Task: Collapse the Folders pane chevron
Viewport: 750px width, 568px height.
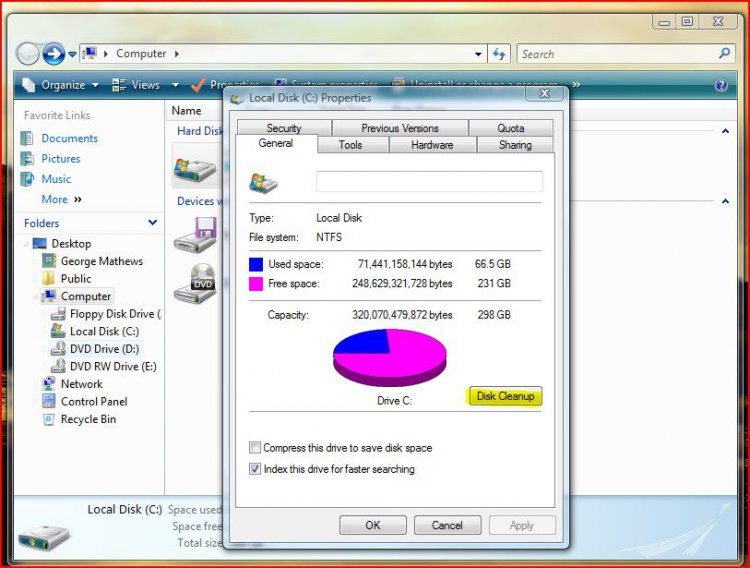Action: [x=153, y=223]
